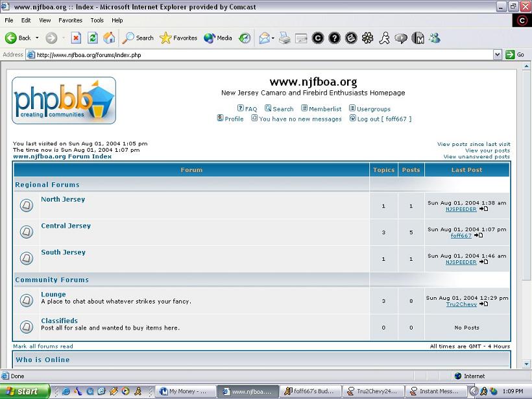Open the Tools menu
Viewport: 532px width, 399px height.
(x=97, y=20)
